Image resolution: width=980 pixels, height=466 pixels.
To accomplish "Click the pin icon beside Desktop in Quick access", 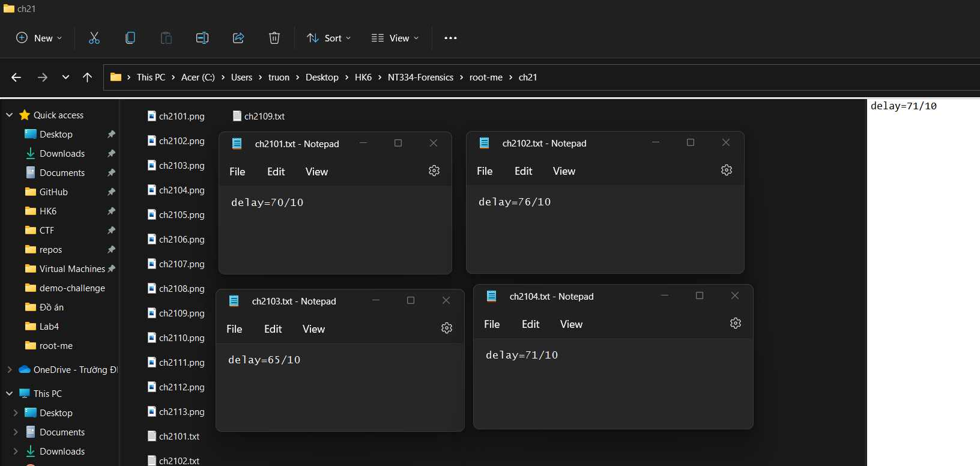I will pyautogui.click(x=111, y=134).
